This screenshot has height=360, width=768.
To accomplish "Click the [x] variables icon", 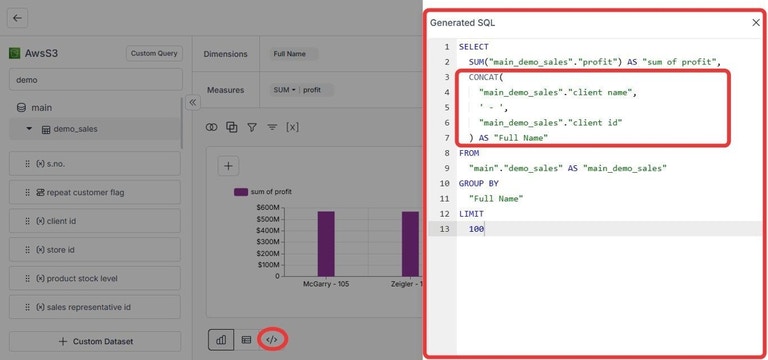I will (292, 127).
